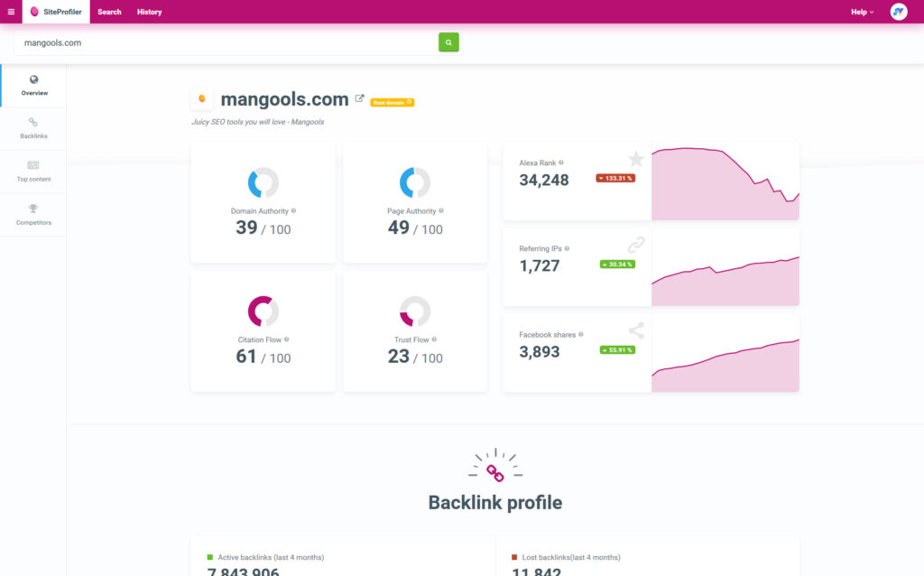Show Citation Flow info tooltip icon
This screenshot has height=576, width=924.
point(286,339)
